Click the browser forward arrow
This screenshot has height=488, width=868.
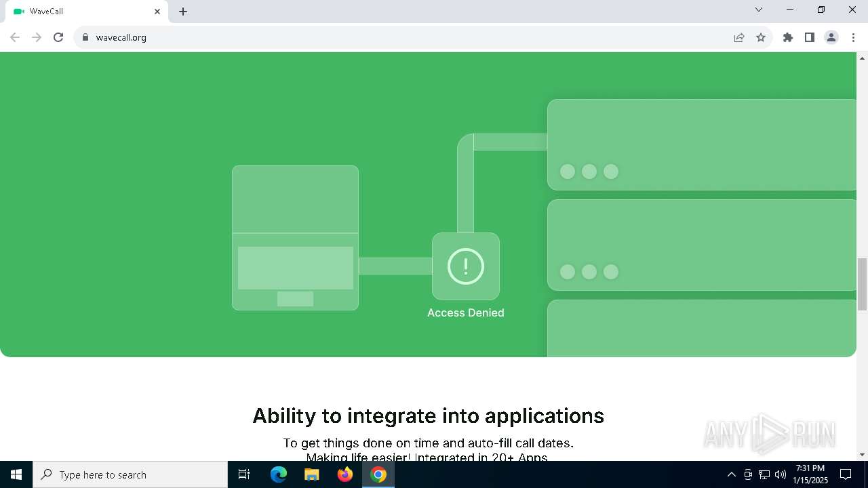[x=37, y=37]
